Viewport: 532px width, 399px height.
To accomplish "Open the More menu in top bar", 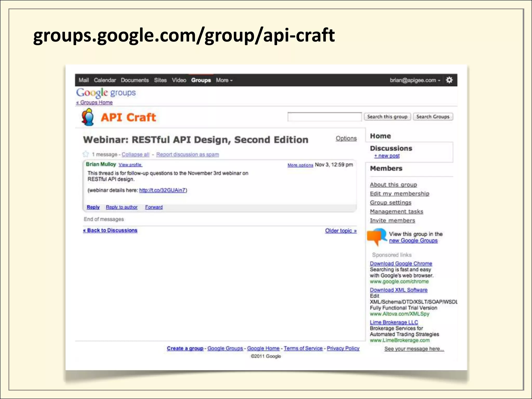I will (224, 80).
